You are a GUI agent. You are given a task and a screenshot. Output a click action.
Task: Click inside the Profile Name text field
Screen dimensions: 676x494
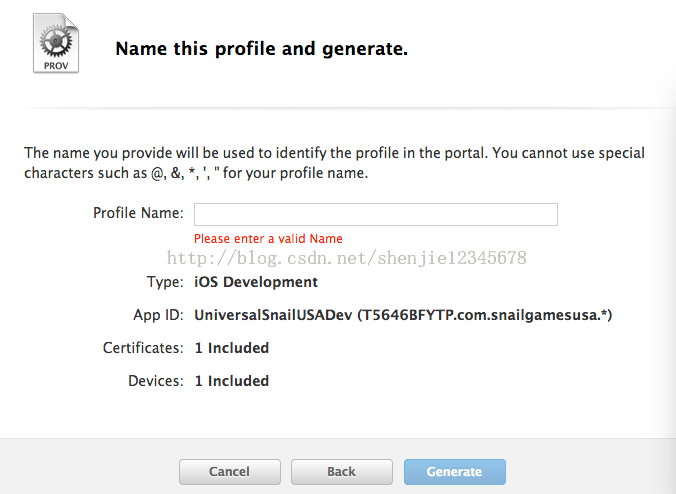click(376, 214)
